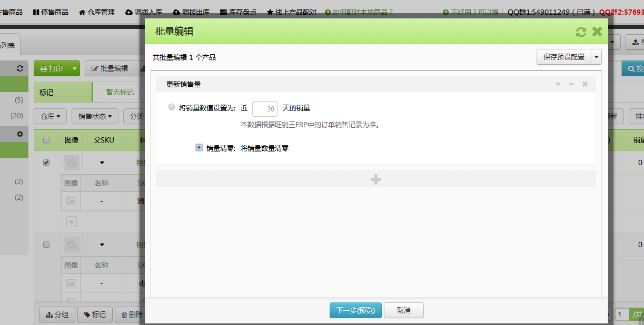Close the 批量编辑 dialog
This screenshot has height=325, width=644.
coord(597,32)
